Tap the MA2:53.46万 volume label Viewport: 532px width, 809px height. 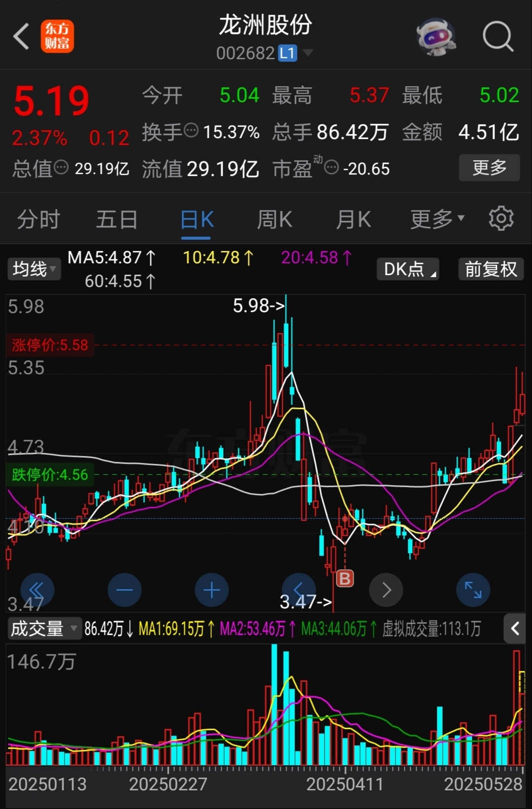(x=258, y=629)
